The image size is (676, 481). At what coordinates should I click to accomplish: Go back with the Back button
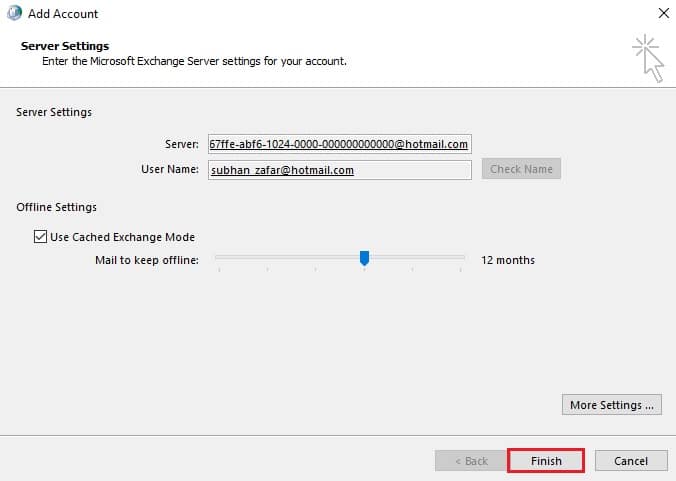[471, 461]
